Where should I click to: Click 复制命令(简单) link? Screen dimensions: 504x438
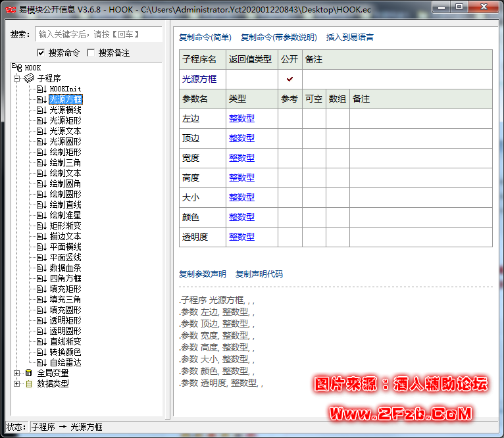[x=205, y=37]
